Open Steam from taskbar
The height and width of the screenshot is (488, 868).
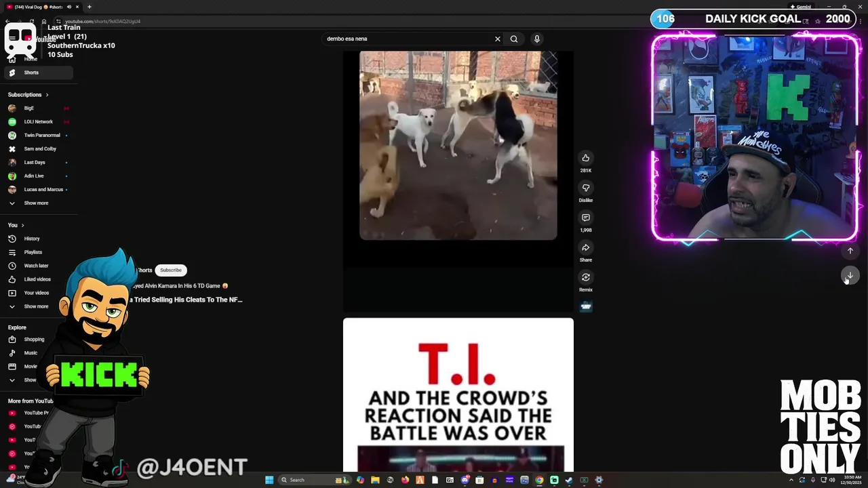coord(569,480)
